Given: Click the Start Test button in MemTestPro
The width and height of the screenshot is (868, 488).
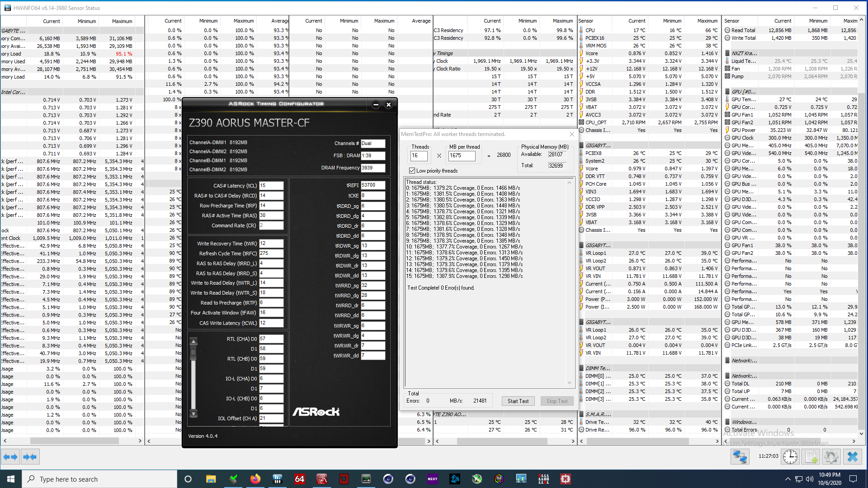Looking at the screenshot, I should (x=518, y=401).
